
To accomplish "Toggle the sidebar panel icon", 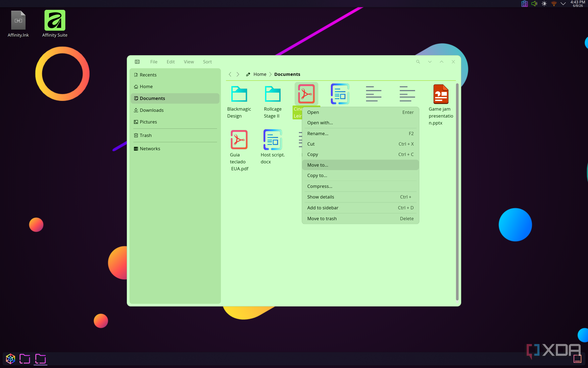I will tap(137, 62).
